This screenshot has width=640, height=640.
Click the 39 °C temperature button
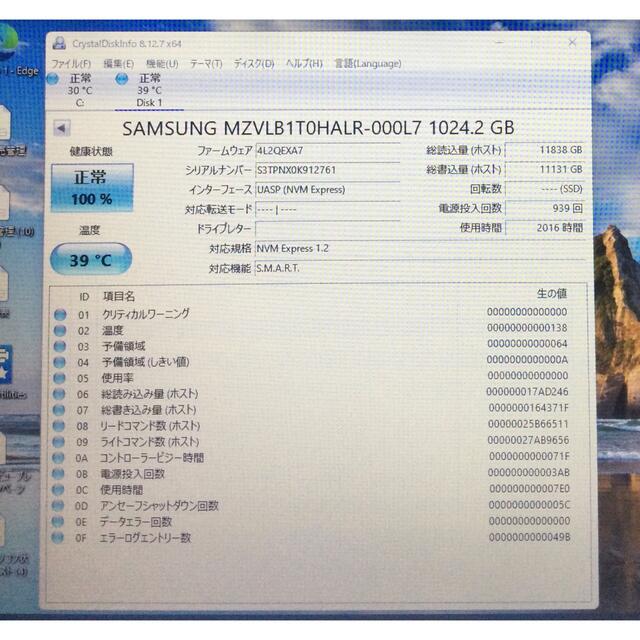click(91, 260)
